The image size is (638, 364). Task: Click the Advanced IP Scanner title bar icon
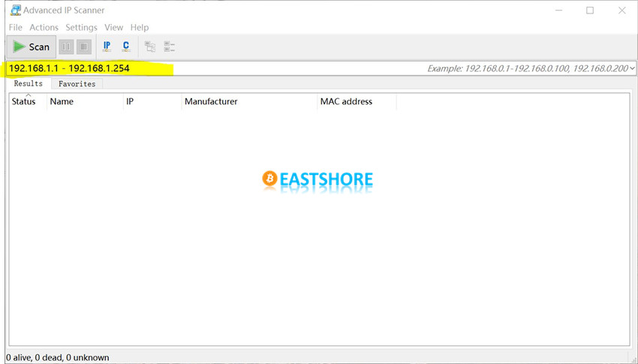click(16, 11)
